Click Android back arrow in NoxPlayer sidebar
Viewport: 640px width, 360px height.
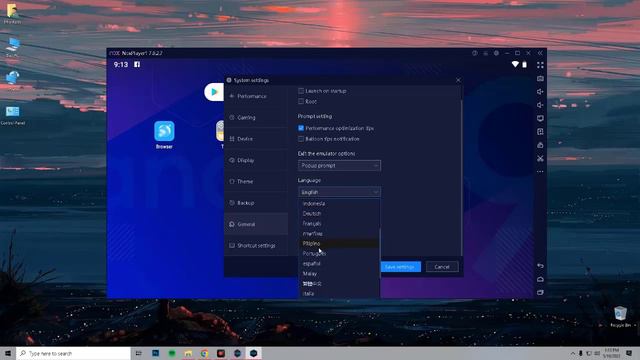[540, 266]
